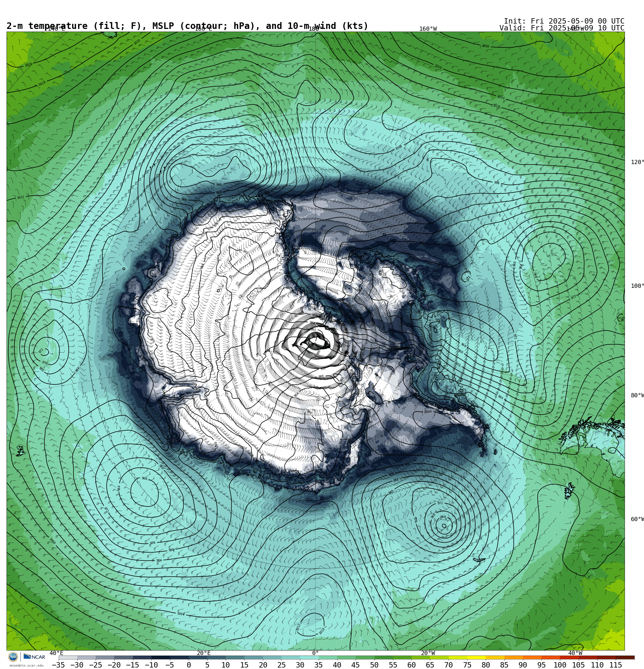
Task: Click the '20°E' longitude label at bottom
Action: [x=204, y=653]
